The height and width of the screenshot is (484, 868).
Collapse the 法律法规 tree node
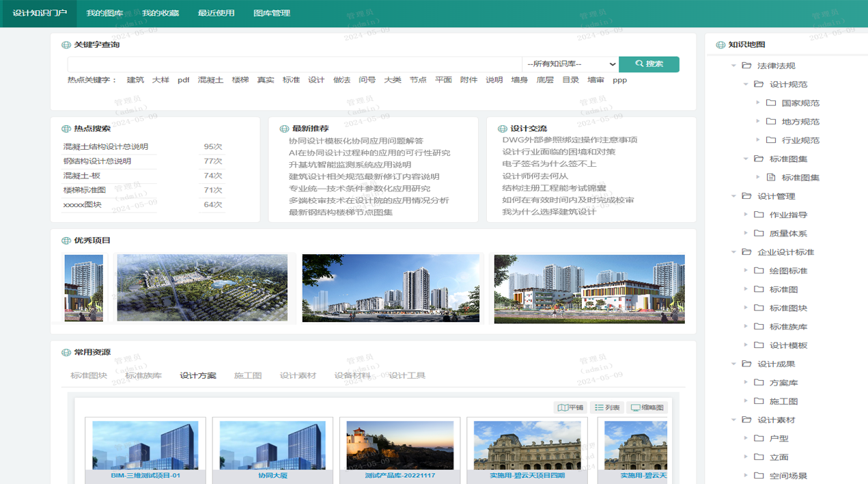[x=734, y=66]
